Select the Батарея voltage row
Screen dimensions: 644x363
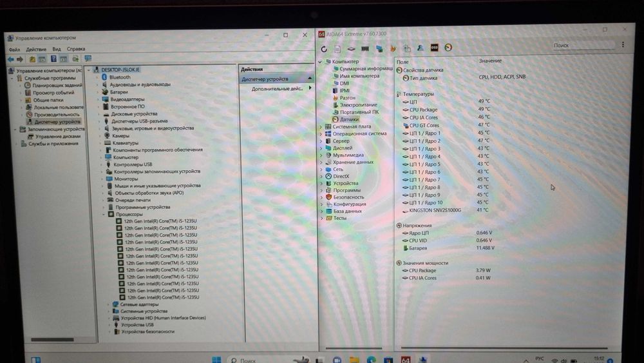448,248
